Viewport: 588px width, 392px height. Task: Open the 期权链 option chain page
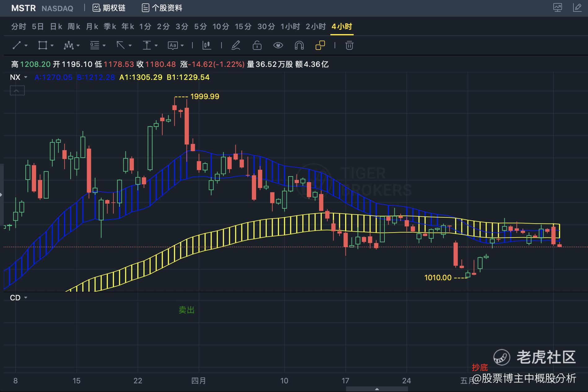tap(109, 8)
